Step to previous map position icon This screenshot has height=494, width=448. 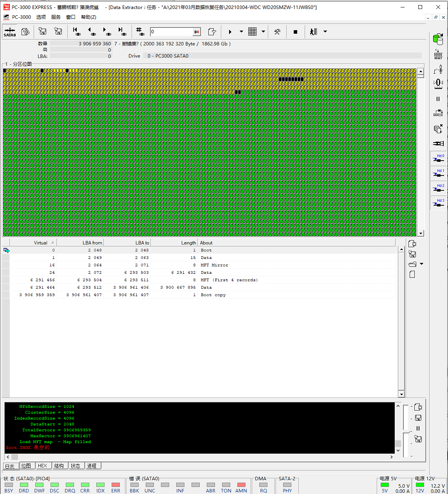click(x=91, y=31)
